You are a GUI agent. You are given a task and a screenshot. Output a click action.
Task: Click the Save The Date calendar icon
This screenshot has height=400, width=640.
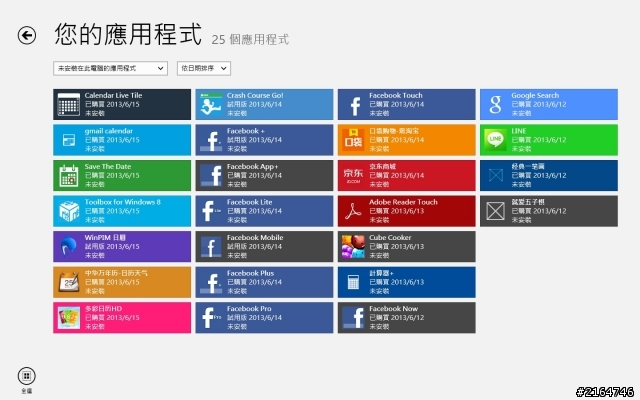[69, 176]
